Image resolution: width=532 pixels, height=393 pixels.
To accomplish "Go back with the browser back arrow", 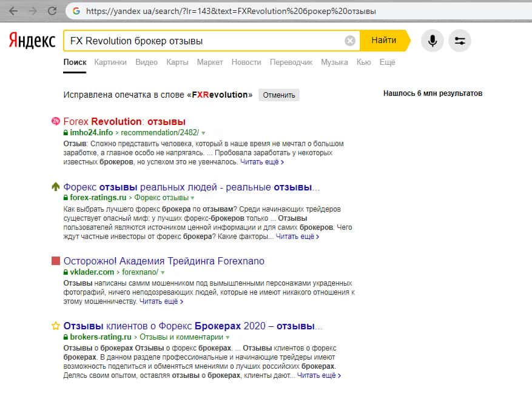I will pyautogui.click(x=13, y=11).
